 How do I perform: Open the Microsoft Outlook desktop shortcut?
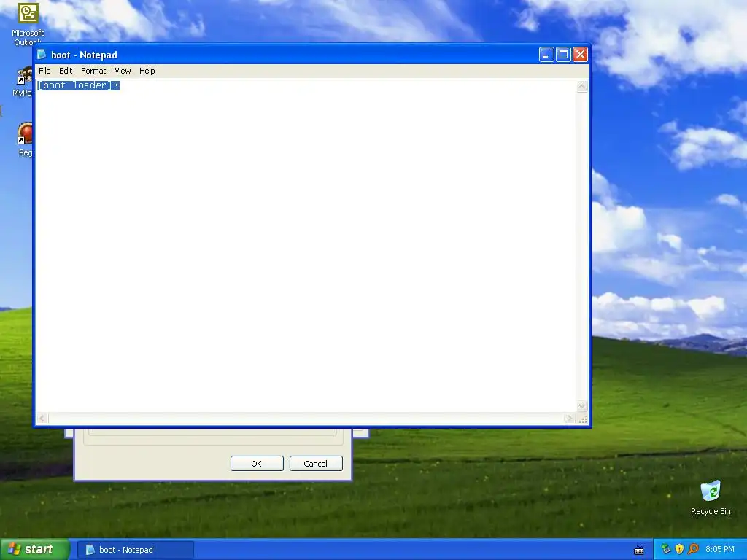pyautogui.click(x=28, y=24)
